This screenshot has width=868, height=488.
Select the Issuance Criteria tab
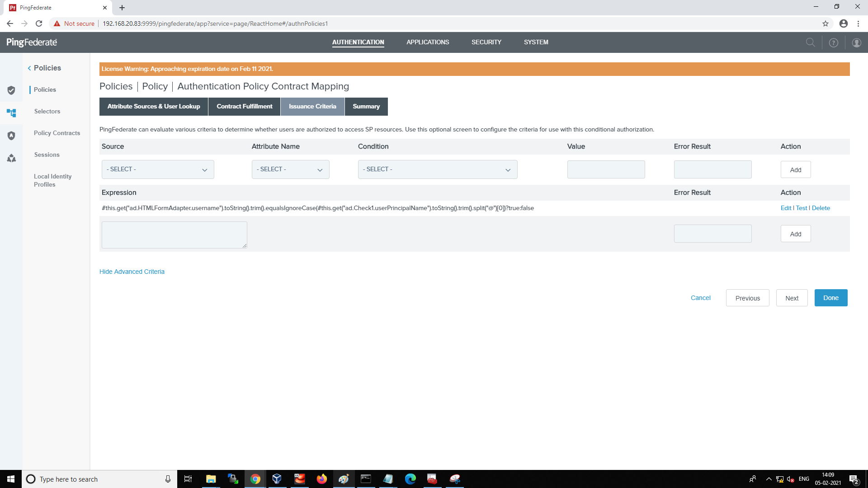coord(312,107)
